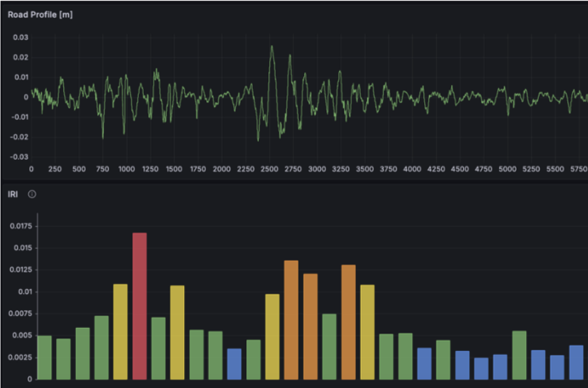
Task: Select the red bar in IRI chart
Action: click(x=140, y=305)
